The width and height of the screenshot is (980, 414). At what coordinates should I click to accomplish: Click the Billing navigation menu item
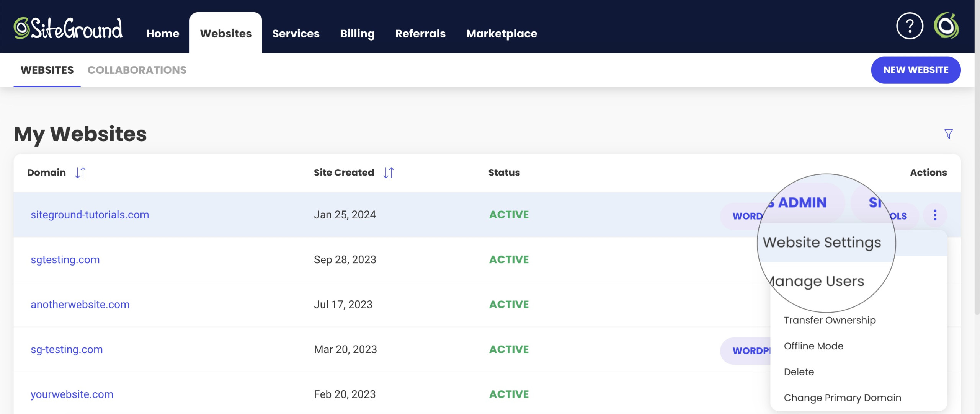click(357, 33)
